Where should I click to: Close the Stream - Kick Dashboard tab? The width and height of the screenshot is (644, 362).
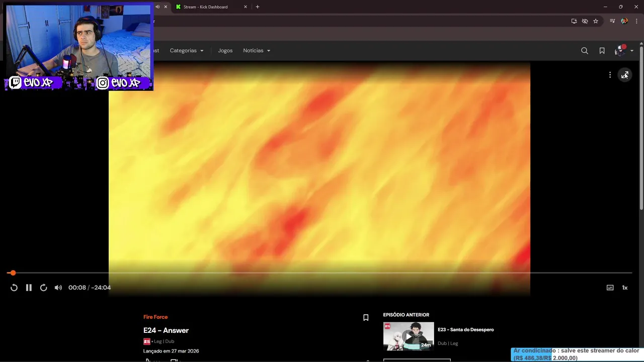pyautogui.click(x=246, y=7)
